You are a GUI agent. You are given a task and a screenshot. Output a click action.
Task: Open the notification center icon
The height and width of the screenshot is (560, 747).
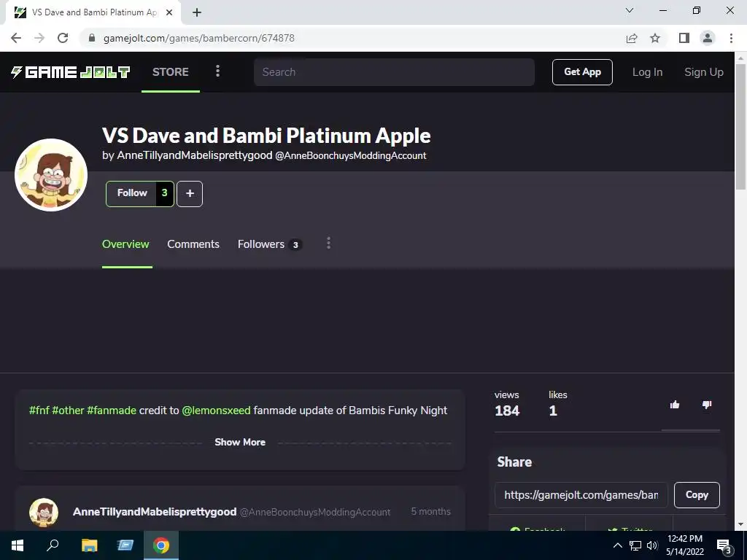tap(724, 545)
